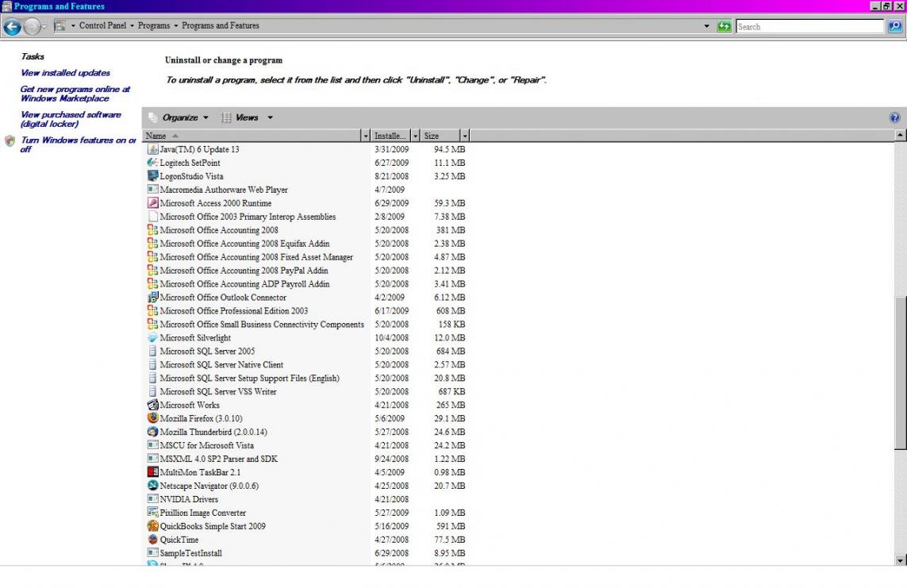Open the Installed On column filter dropdown
Image resolution: width=907 pixels, height=588 pixels.
point(415,136)
